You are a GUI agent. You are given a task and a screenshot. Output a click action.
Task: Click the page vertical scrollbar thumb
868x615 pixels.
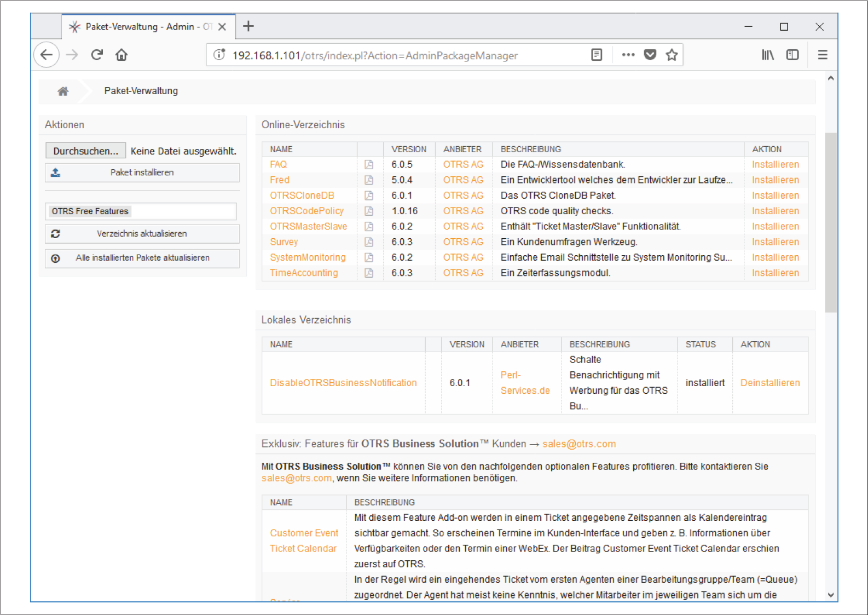[x=831, y=222]
